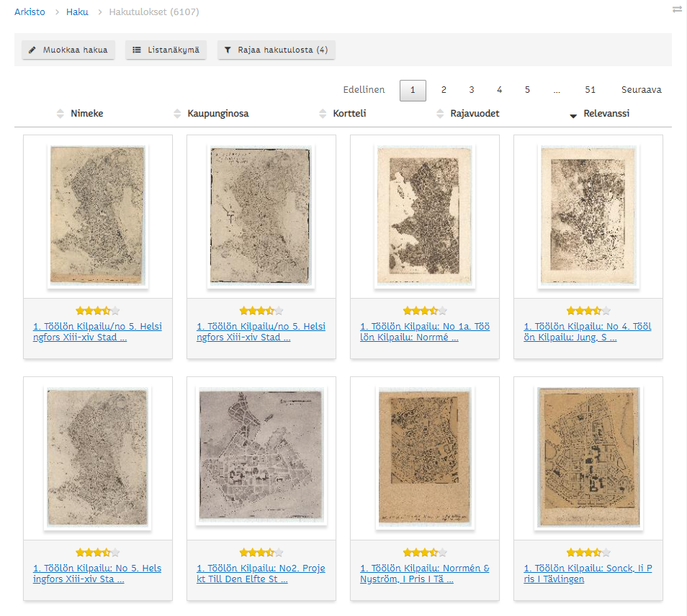The height and width of the screenshot is (616, 687).
Task: Open the Arkisto breadcrumb link
Action: (x=30, y=12)
